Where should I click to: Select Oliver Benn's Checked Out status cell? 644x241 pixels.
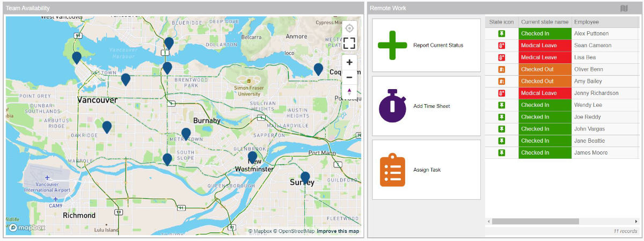544,69
